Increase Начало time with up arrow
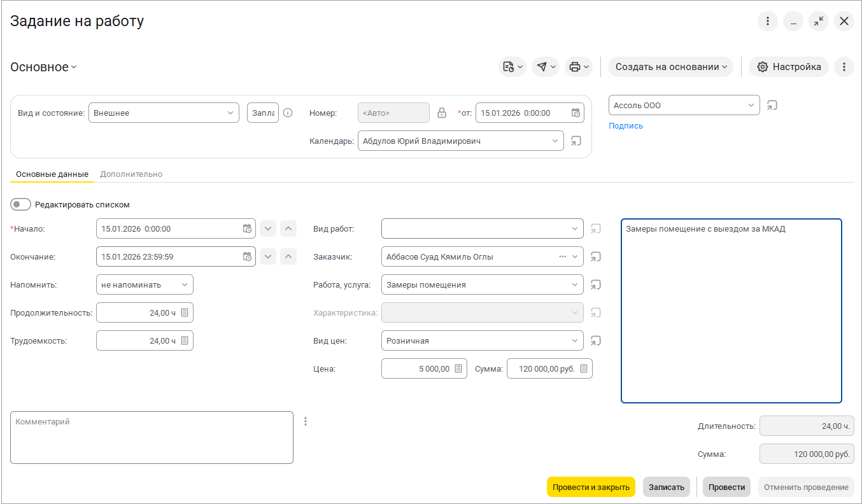 288,229
